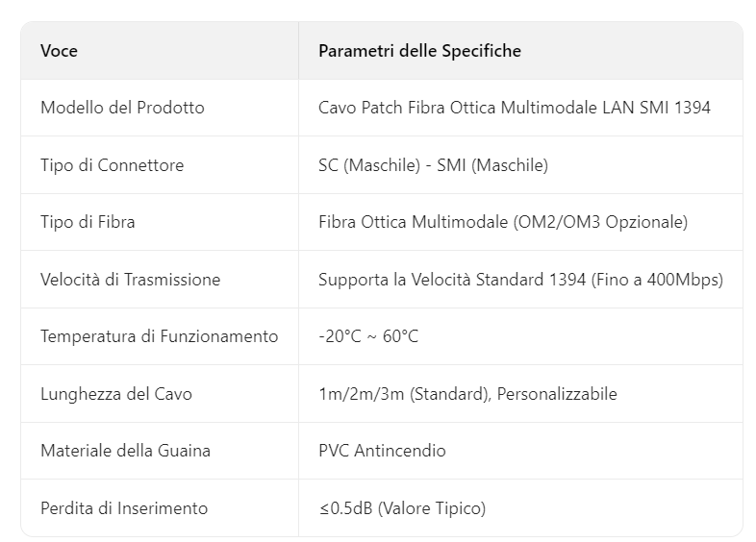Select the 'Tipo di Connettore' label
Screen dimensions: 756x542
click(x=112, y=165)
